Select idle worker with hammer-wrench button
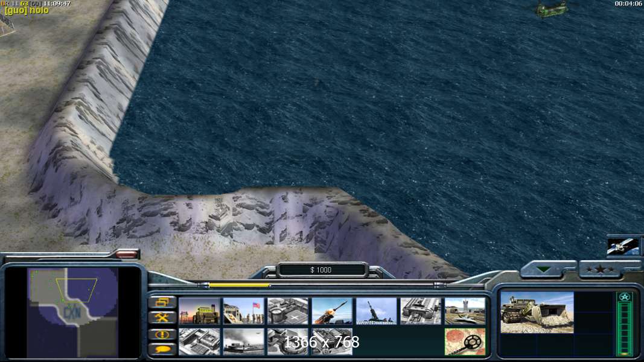This screenshot has width=644, height=362. point(162,318)
